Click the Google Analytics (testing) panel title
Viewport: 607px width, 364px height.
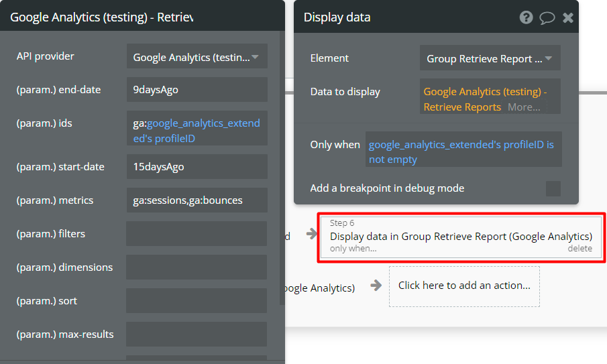coord(102,17)
